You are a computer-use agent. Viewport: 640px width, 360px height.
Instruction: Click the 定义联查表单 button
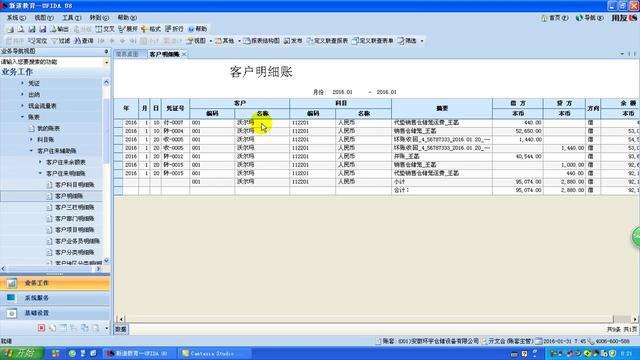pos(373,41)
